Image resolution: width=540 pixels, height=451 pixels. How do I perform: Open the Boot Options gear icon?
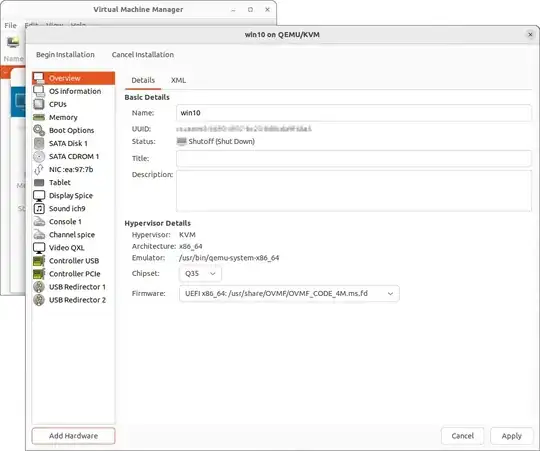coord(39,130)
